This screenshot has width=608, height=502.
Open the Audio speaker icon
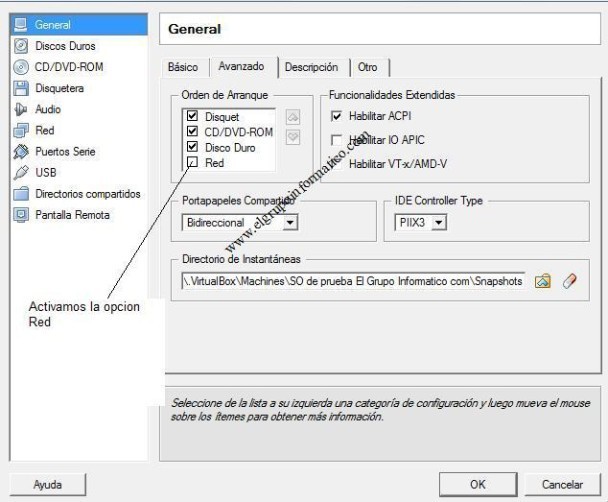[21, 109]
